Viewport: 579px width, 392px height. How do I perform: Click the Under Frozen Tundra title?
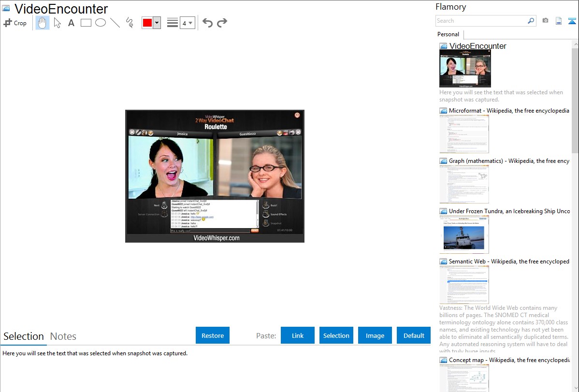coord(509,211)
